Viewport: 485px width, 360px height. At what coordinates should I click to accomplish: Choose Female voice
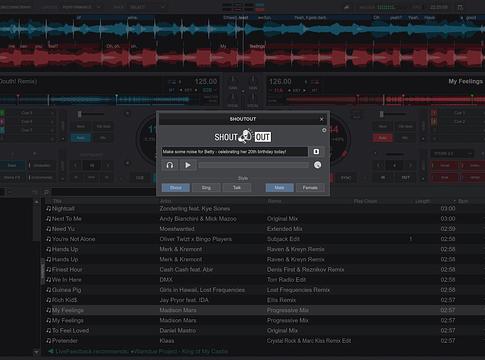310,188
